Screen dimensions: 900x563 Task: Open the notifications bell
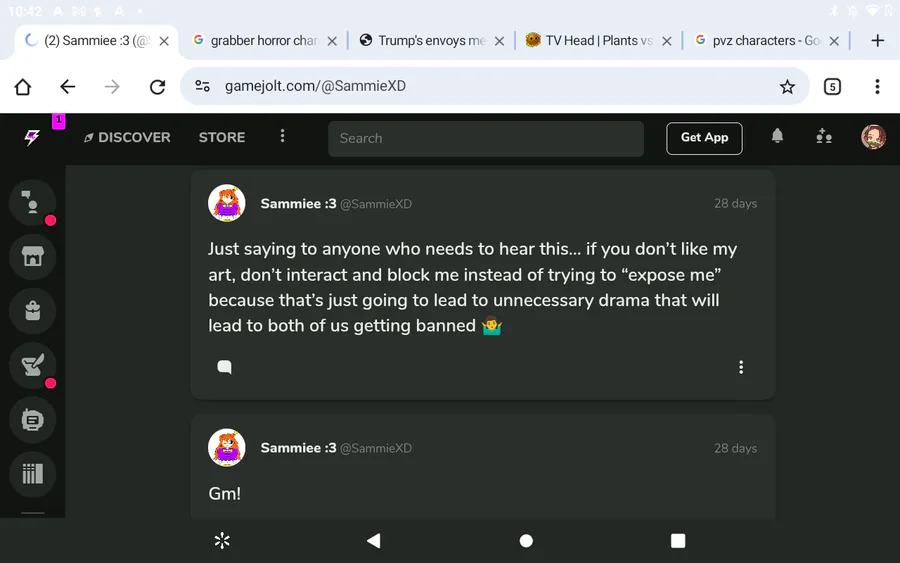click(x=777, y=137)
